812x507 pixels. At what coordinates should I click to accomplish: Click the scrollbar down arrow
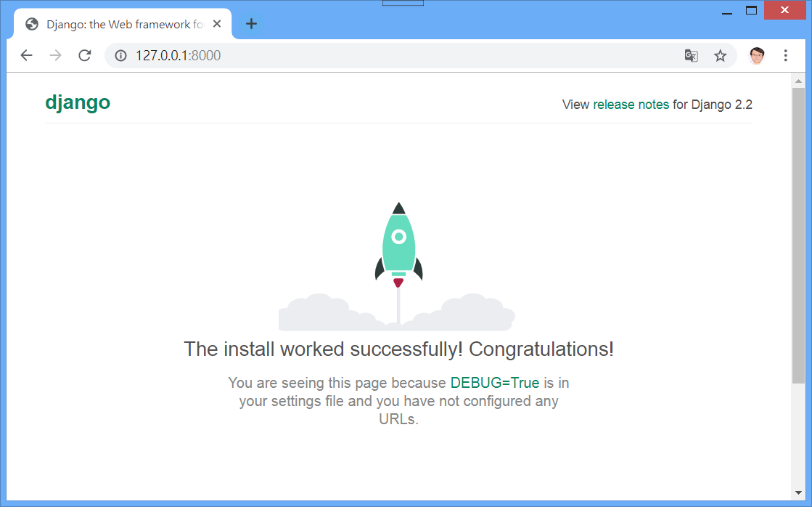(798, 492)
